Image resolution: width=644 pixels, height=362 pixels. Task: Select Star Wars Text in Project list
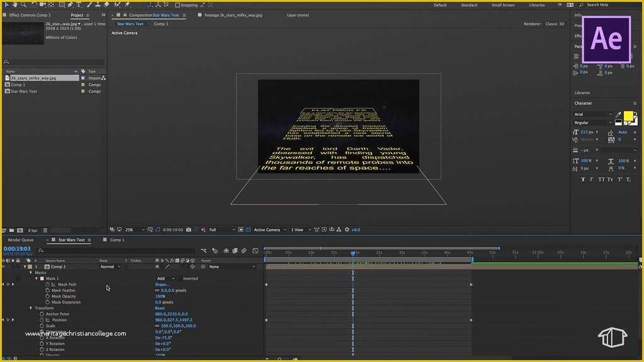(24, 92)
